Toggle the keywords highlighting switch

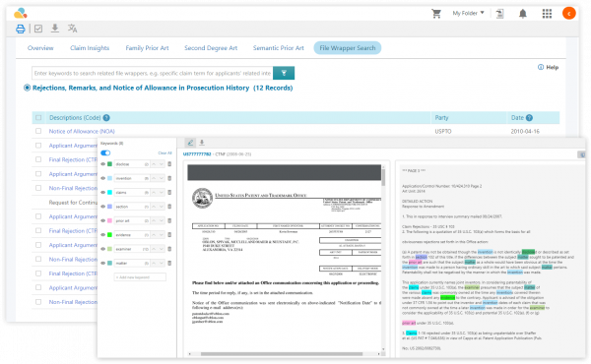(105, 152)
